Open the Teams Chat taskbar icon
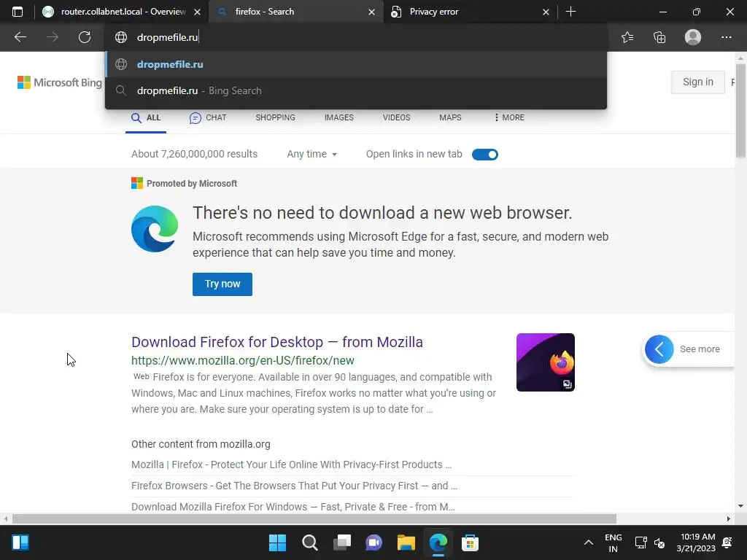This screenshot has height=560, width=747. (374, 542)
